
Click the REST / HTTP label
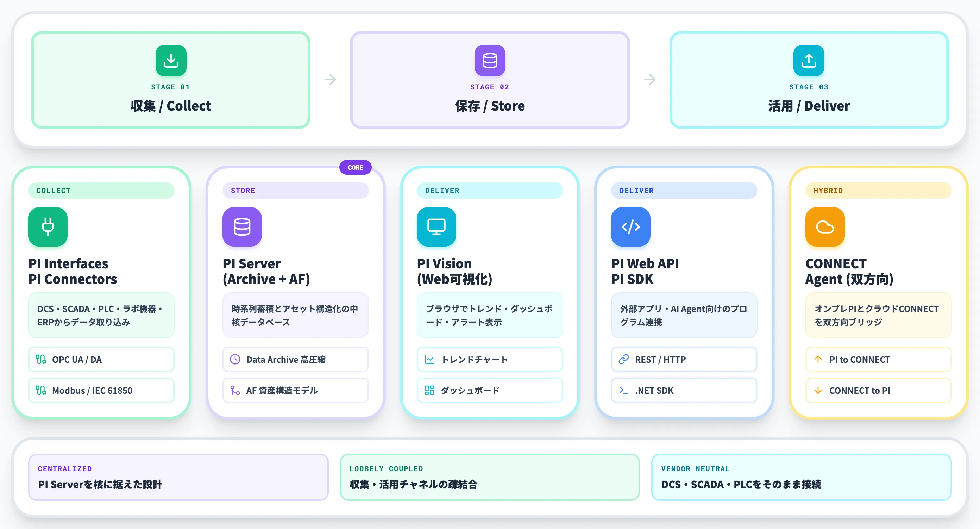tap(660, 360)
